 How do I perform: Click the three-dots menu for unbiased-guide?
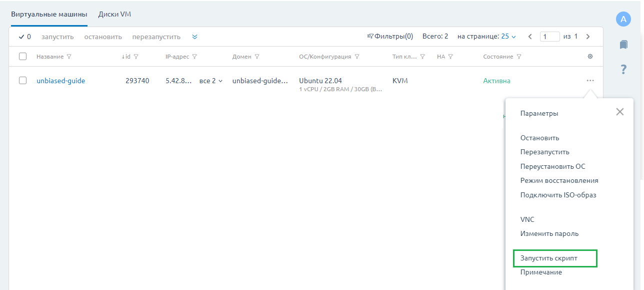(x=590, y=81)
